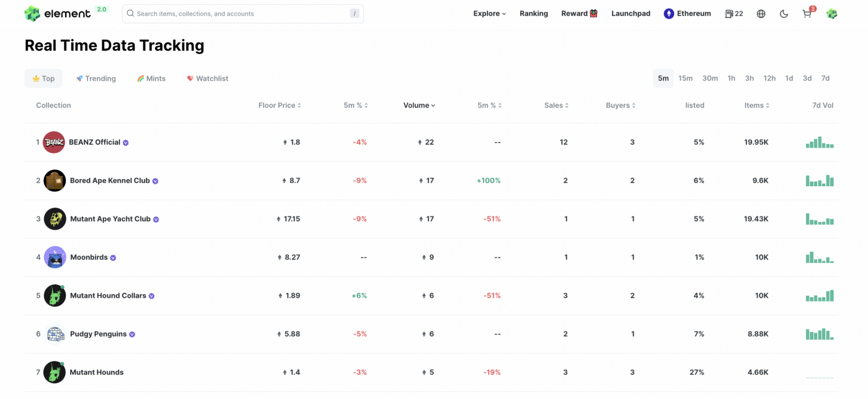View the 7d Vol chart for Mutant Hound Collars
This screenshot has height=399, width=868.
tap(820, 295)
